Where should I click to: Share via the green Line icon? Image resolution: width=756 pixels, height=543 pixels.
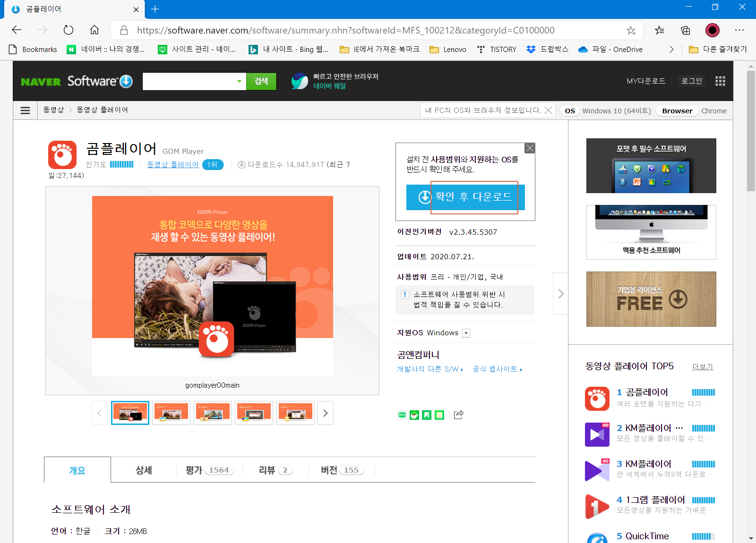point(402,415)
